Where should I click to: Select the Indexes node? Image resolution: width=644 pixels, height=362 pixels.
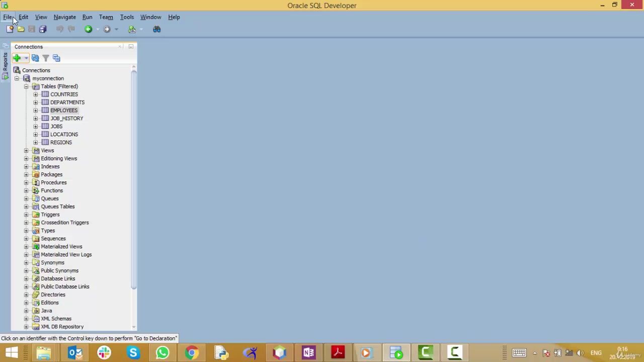50,167
